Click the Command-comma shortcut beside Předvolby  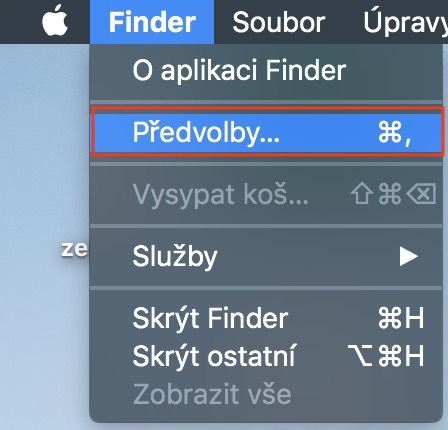395,133
